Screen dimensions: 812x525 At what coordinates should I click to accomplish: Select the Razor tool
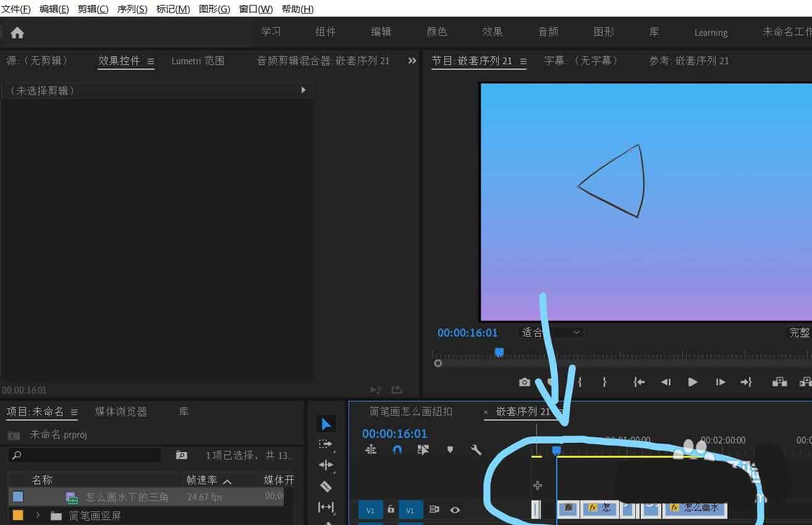click(326, 486)
